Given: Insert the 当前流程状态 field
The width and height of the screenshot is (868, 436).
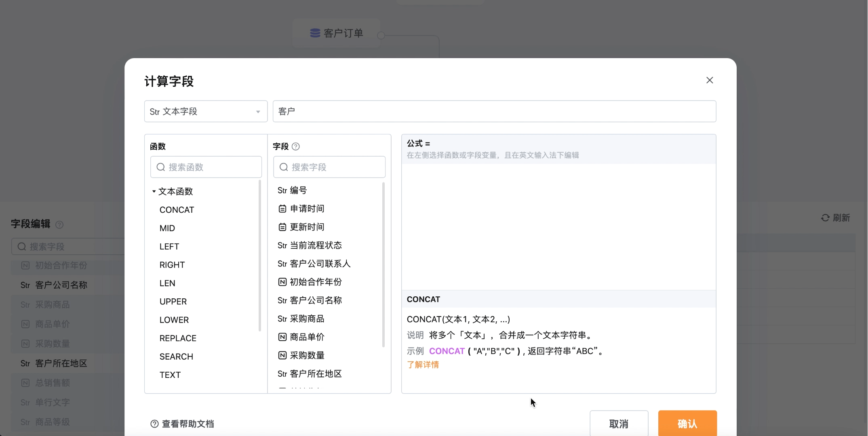Looking at the screenshot, I should tap(310, 245).
